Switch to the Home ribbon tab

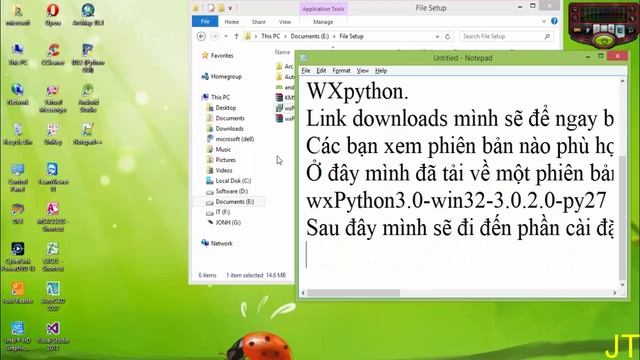231,22
